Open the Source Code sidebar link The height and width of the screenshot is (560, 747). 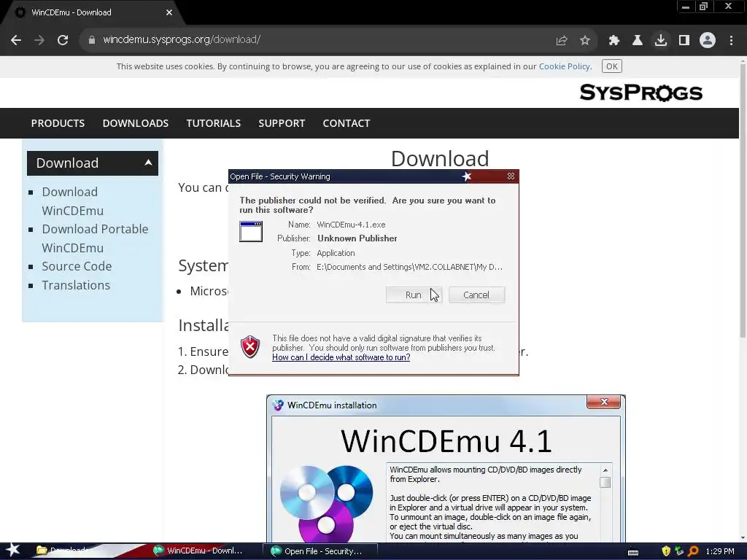77,266
